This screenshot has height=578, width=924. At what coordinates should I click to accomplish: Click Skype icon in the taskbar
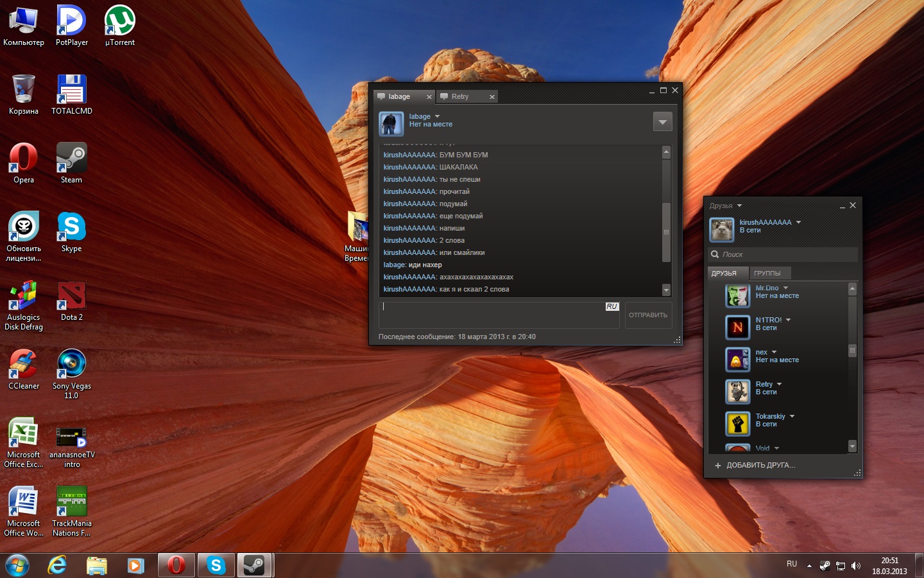pos(216,565)
